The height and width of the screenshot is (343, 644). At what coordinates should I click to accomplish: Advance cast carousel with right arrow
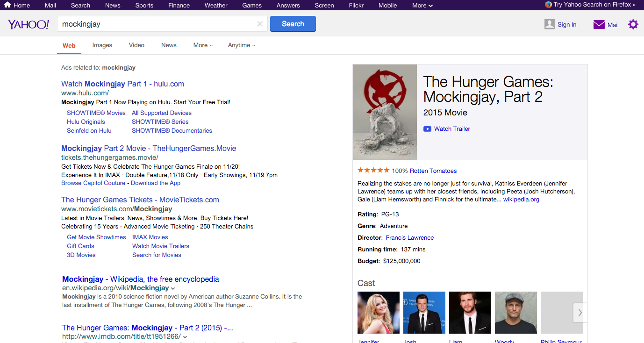coord(580,313)
